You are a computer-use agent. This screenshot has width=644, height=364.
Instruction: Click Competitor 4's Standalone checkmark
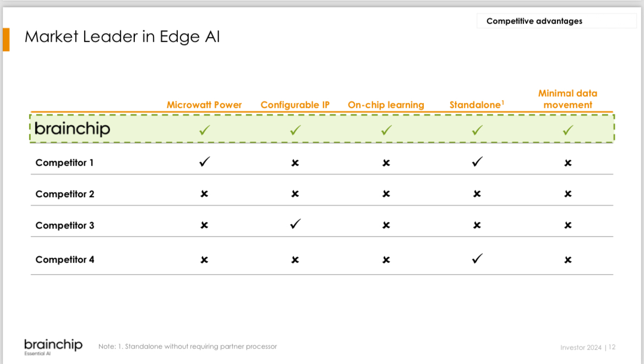(477, 258)
